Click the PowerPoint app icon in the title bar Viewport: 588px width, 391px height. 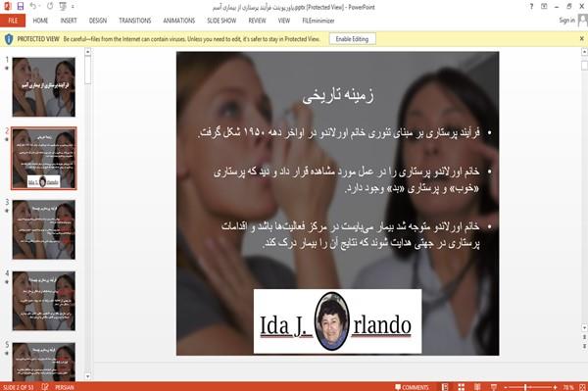click(x=8, y=7)
